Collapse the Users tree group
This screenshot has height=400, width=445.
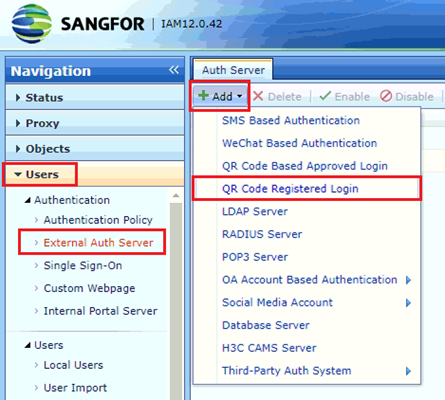click(x=28, y=345)
